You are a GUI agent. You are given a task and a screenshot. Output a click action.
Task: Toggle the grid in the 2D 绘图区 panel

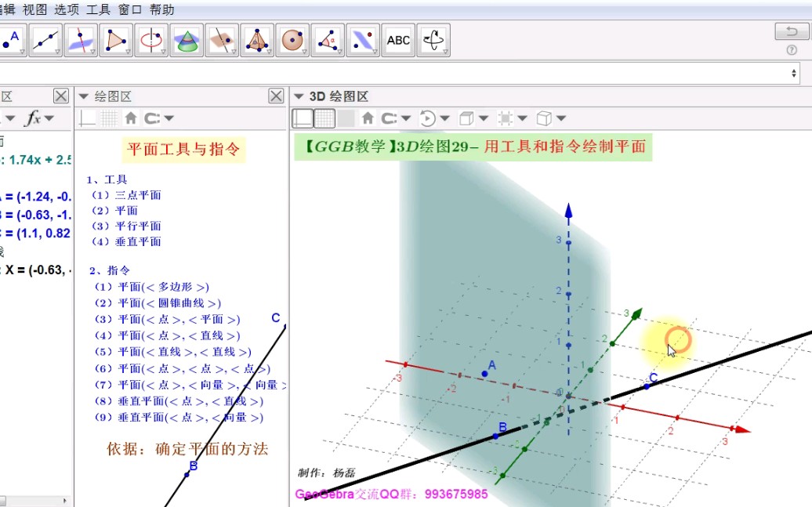tap(108, 118)
